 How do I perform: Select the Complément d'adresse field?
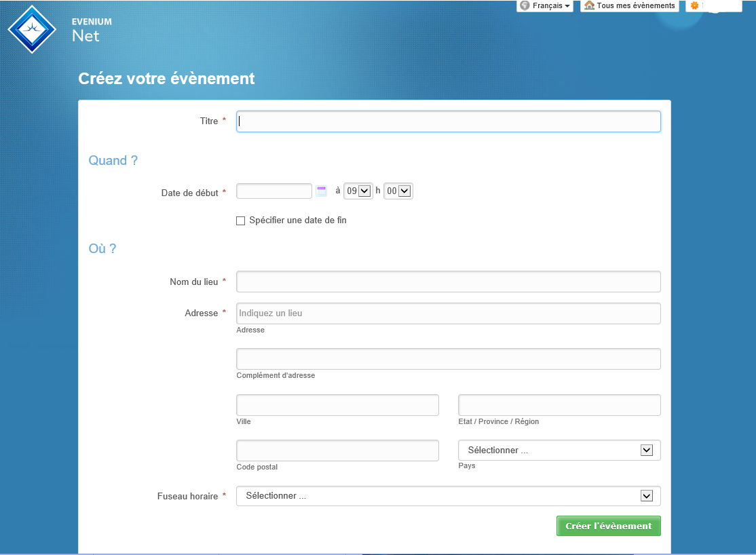448,359
